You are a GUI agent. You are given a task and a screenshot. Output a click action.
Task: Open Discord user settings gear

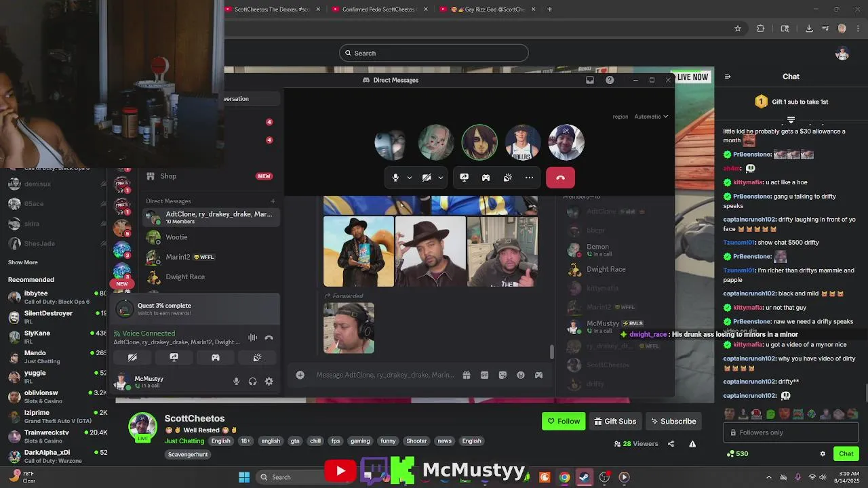269,382
